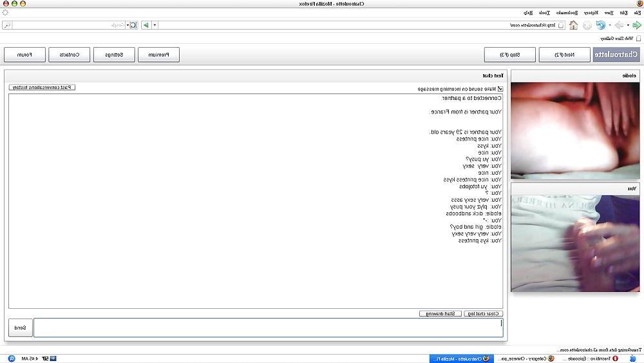The height and width of the screenshot is (363, 644).
Task: Open the back-history dropdown arrow
Action: pos(628,25)
